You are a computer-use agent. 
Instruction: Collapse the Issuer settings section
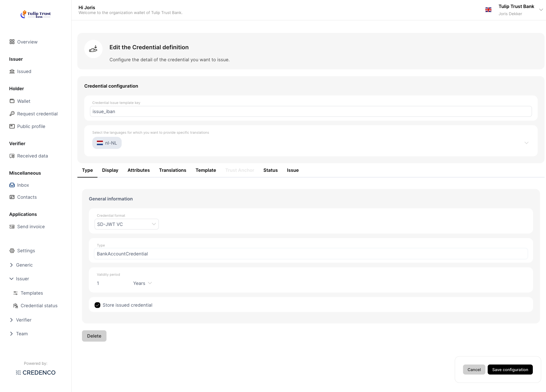[11, 279]
